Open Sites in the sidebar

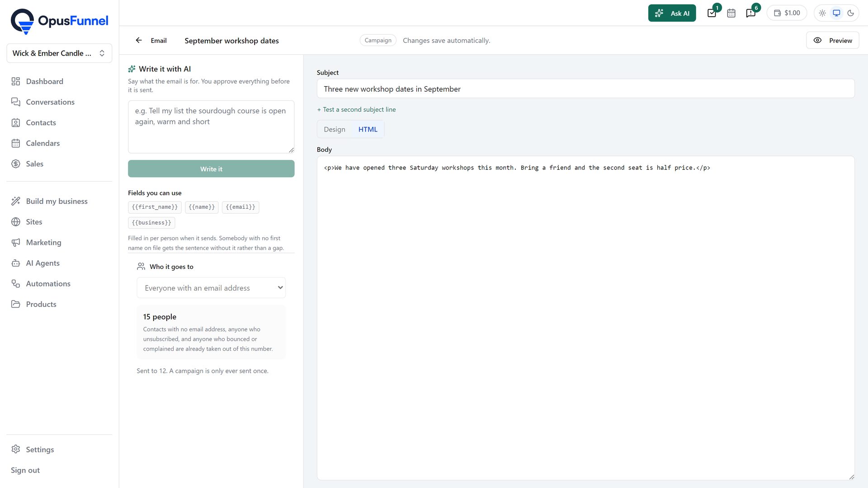pyautogui.click(x=59, y=222)
